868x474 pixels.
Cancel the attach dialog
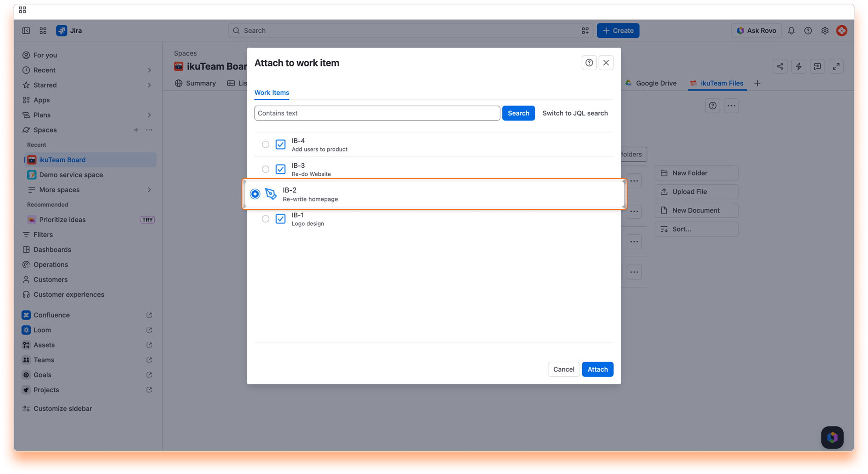(x=564, y=369)
